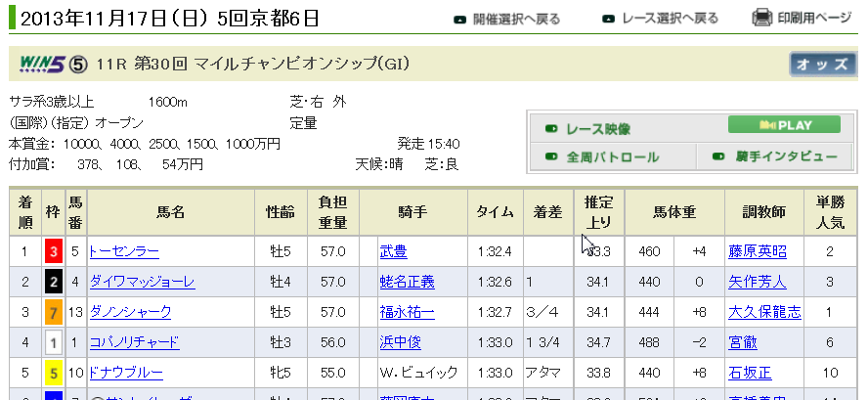The width and height of the screenshot is (868, 400).
Task: Open horse page for ダノンシャーク
Action: click(x=131, y=312)
